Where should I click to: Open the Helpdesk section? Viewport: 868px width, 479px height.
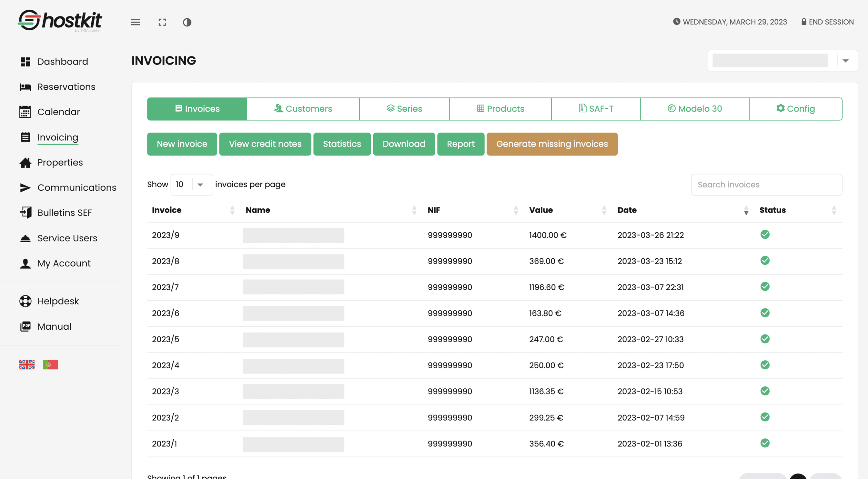point(58,301)
